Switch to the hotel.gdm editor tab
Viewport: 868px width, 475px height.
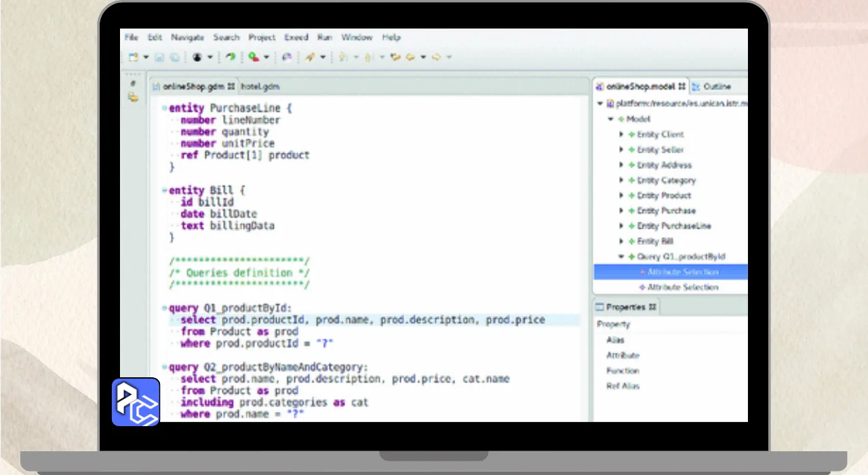click(260, 87)
